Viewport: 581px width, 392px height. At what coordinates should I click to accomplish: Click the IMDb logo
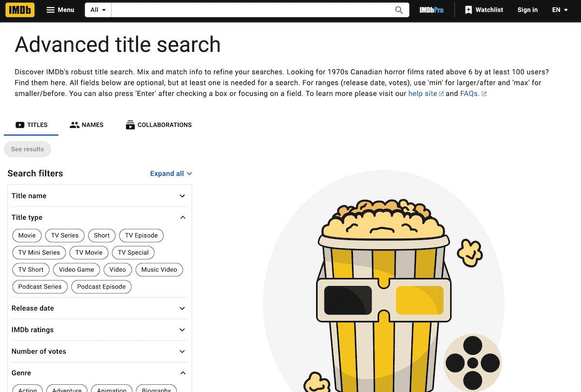click(x=20, y=10)
